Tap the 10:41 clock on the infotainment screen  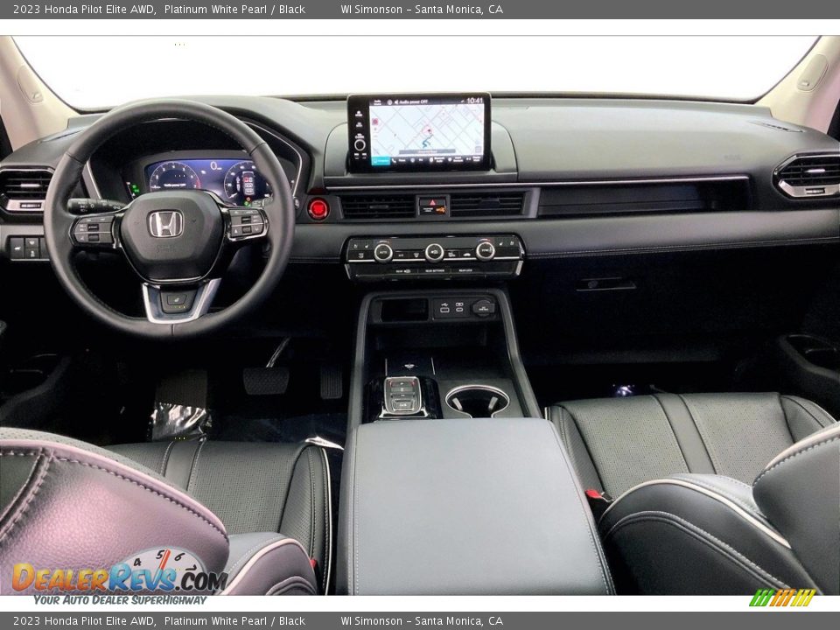point(474,100)
